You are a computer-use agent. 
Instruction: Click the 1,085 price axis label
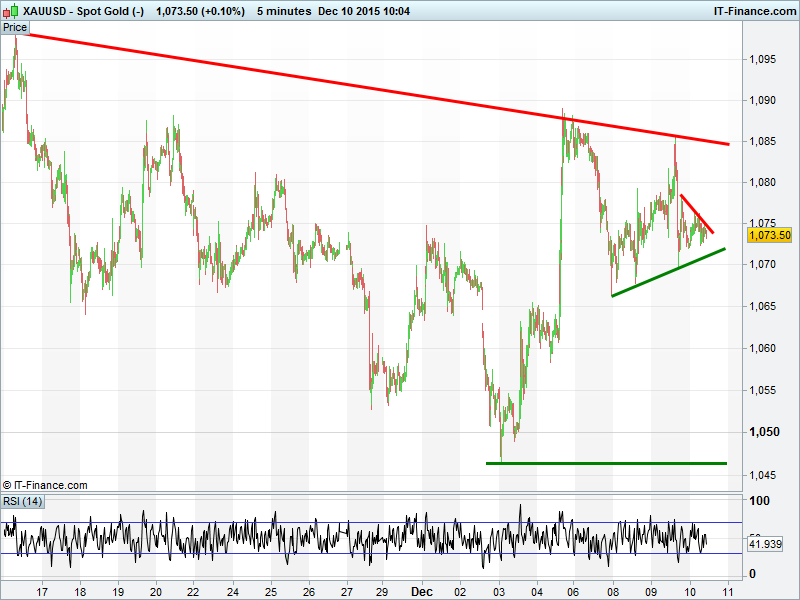coord(762,141)
